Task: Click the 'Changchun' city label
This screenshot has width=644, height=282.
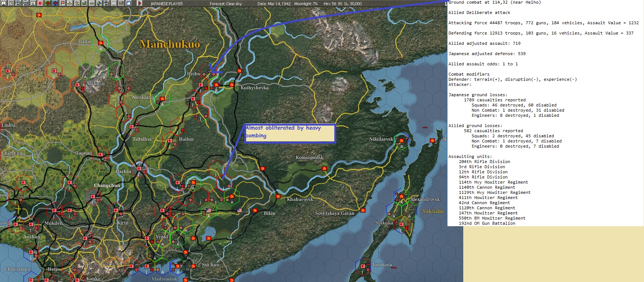Action: click(107, 185)
